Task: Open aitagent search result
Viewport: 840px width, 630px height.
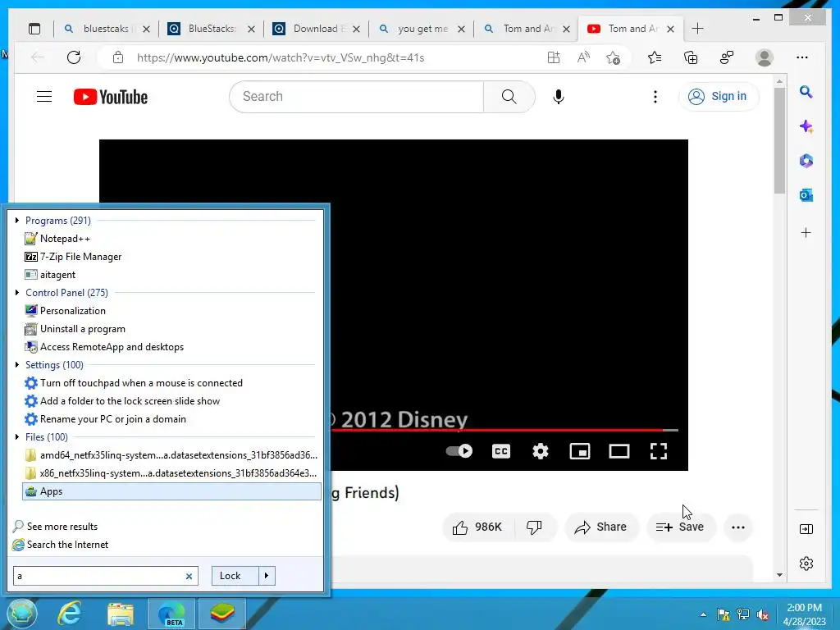Action: pos(171,275)
